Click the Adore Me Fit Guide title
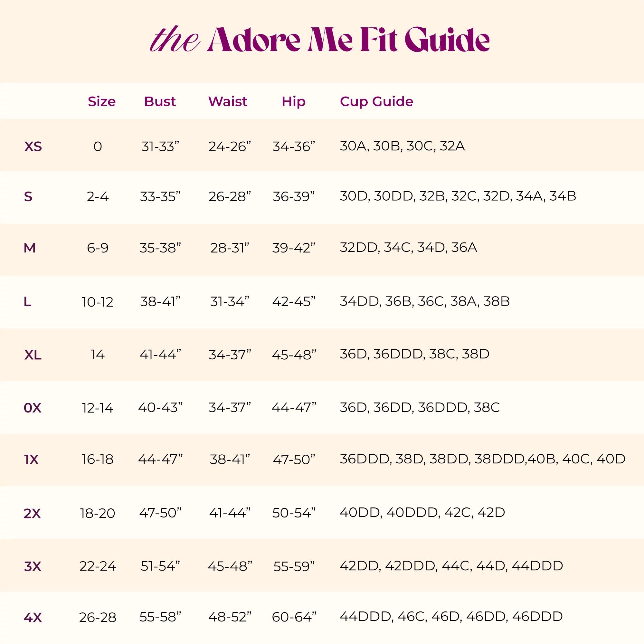644x644 pixels. [x=320, y=39]
